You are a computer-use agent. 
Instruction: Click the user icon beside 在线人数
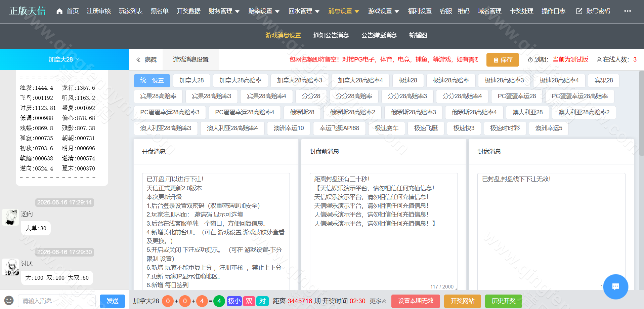pyautogui.click(x=599, y=60)
